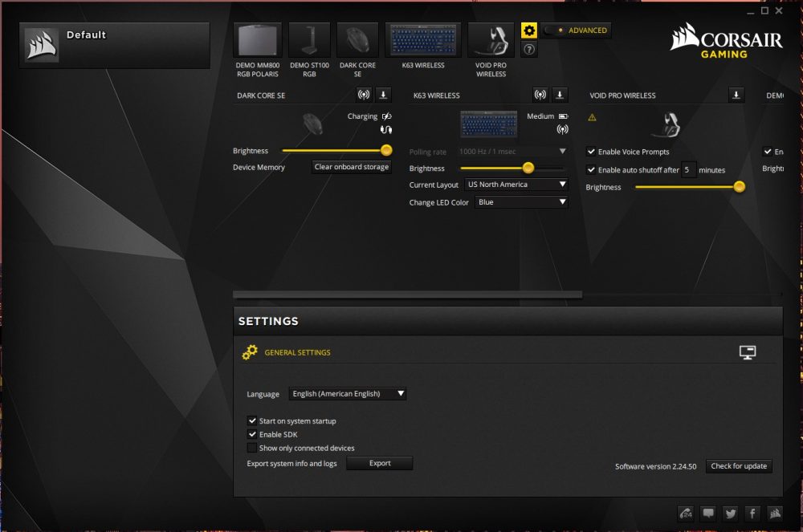Click the VOID PRO headset image in panel

click(666, 125)
